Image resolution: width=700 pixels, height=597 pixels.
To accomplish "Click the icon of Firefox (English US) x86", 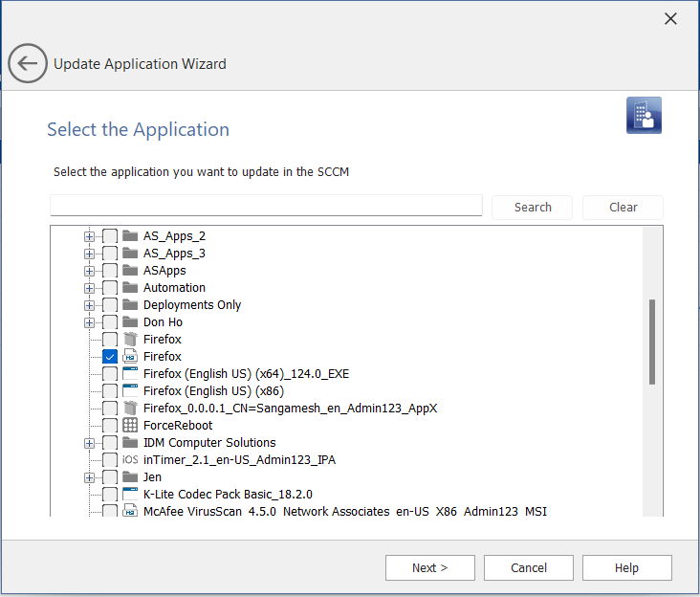I will click(x=130, y=391).
